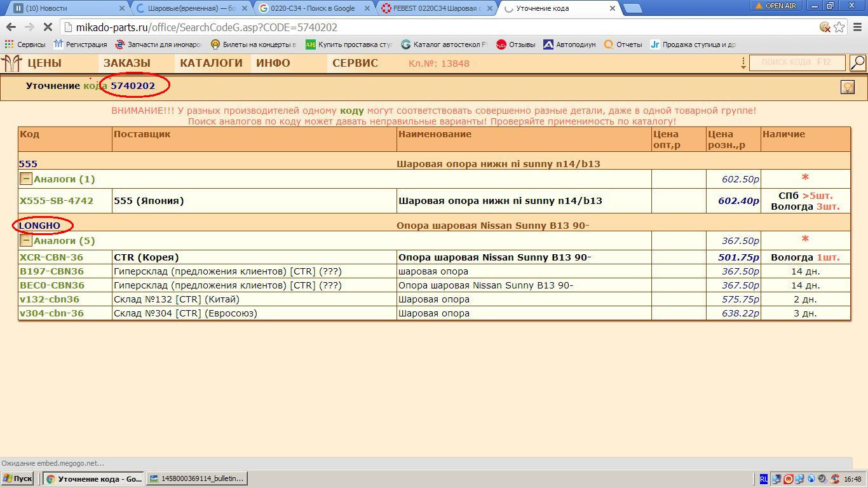Screen dimensions: 868x488
Task: Click the light bulb hint icon
Action: click(x=848, y=87)
